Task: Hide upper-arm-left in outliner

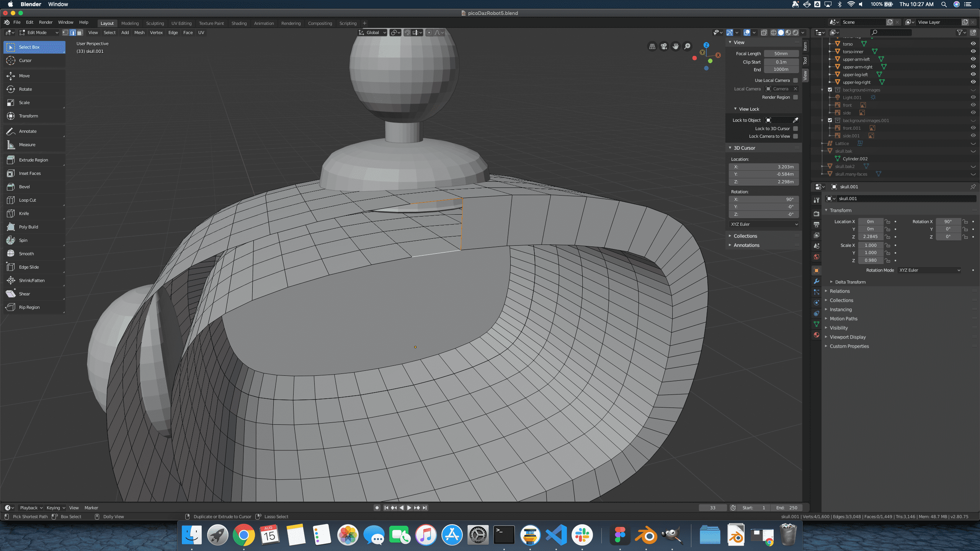Action: [x=973, y=59]
